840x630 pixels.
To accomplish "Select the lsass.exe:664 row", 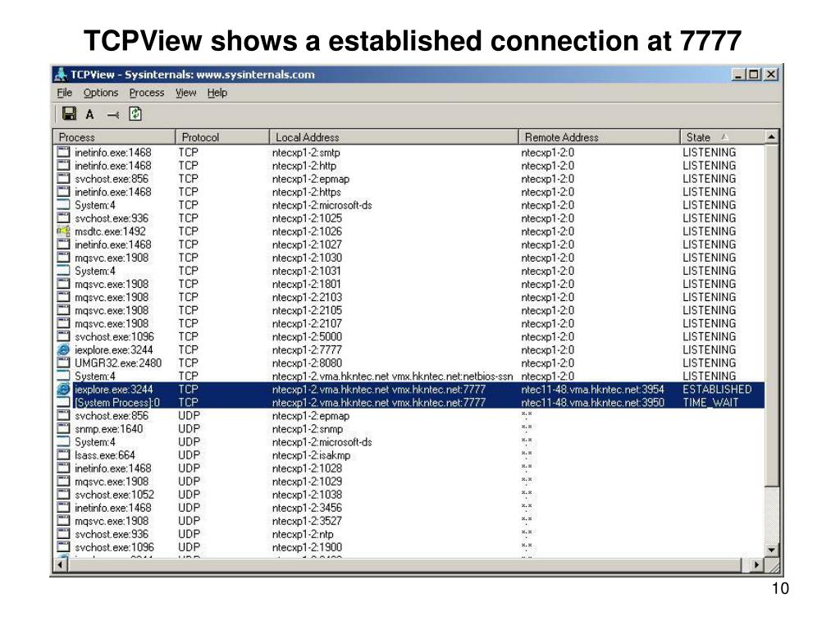I will [x=410, y=455].
